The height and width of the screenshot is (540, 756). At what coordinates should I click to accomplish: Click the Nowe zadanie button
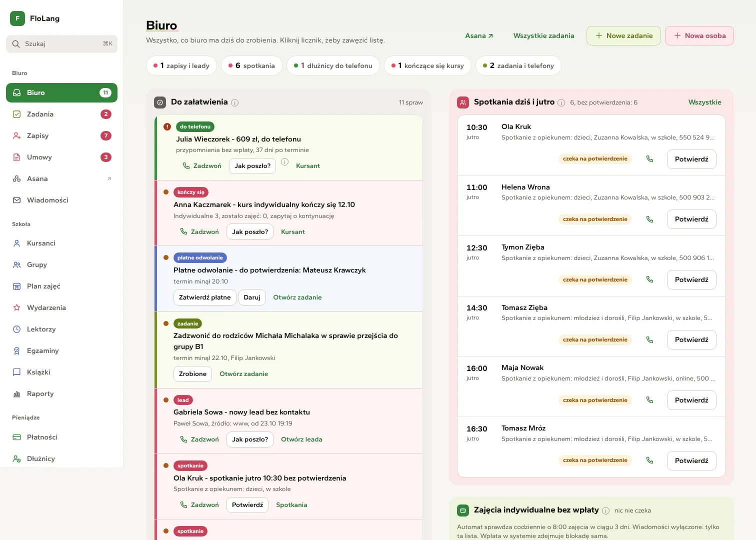click(623, 35)
